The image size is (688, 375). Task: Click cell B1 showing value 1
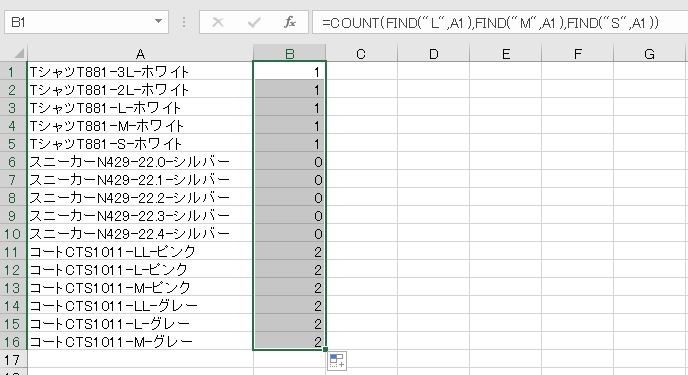pos(290,71)
